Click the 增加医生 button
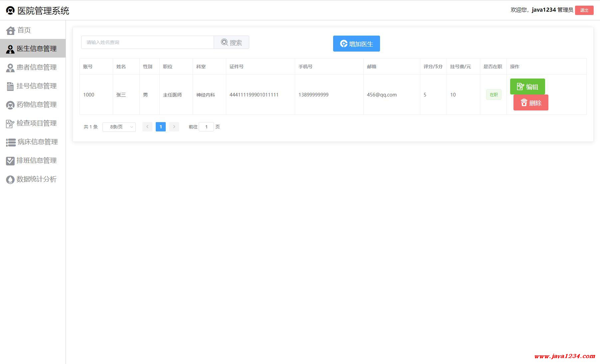This screenshot has height=364, width=600. (x=356, y=44)
